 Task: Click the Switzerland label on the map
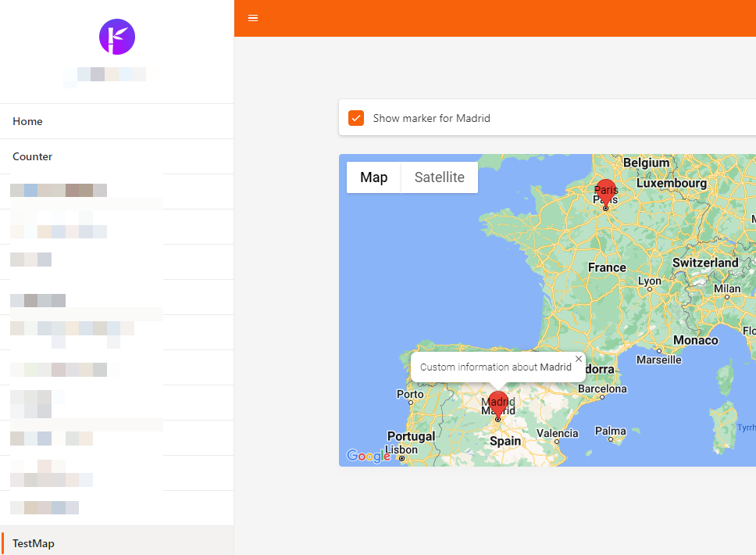[705, 263]
